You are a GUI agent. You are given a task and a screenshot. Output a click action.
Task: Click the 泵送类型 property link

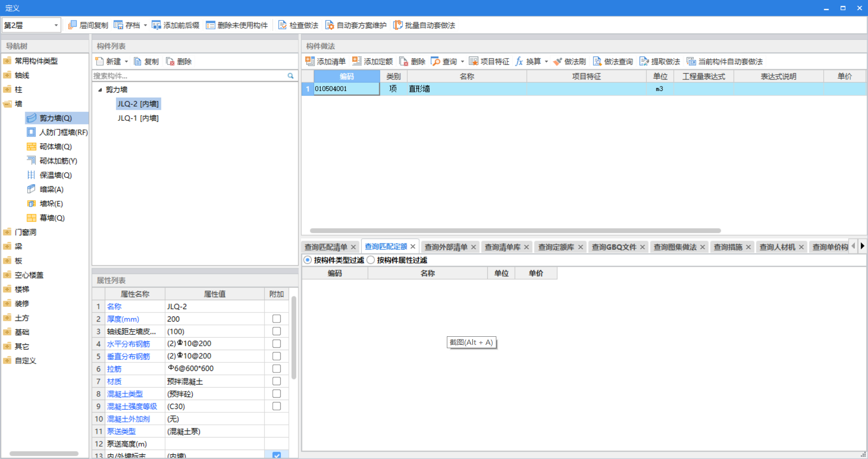tap(121, 431)
